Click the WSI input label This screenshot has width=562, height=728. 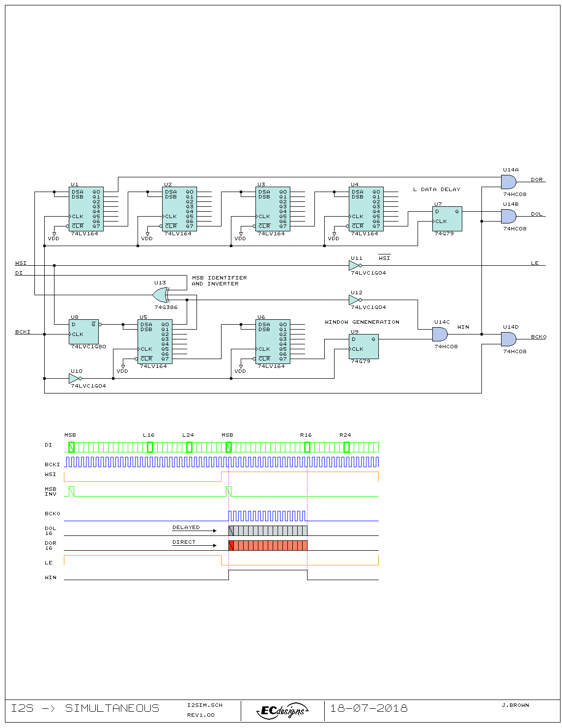[21, 263]
